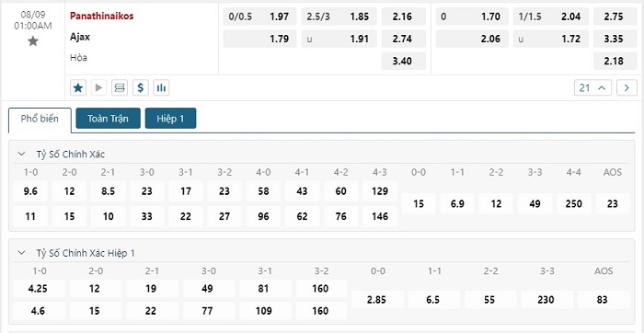This screenshot has height=333, width=644.
Task: Toggle the blue star favorite icon
Action: click(78, 87)
